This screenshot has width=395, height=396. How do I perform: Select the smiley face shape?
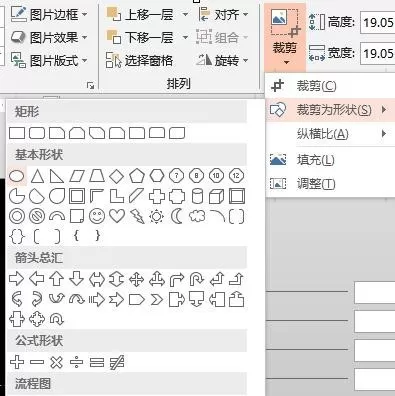tap(97, 216)
